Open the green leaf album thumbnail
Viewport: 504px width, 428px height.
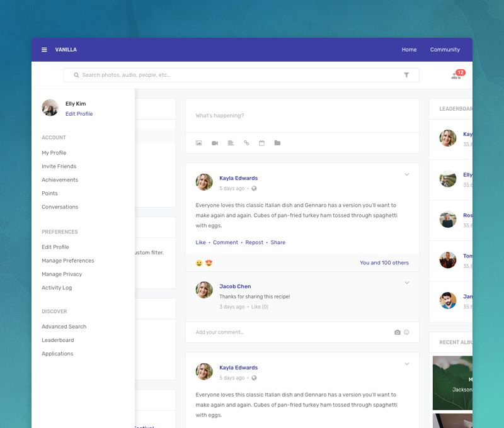(452, 383)
